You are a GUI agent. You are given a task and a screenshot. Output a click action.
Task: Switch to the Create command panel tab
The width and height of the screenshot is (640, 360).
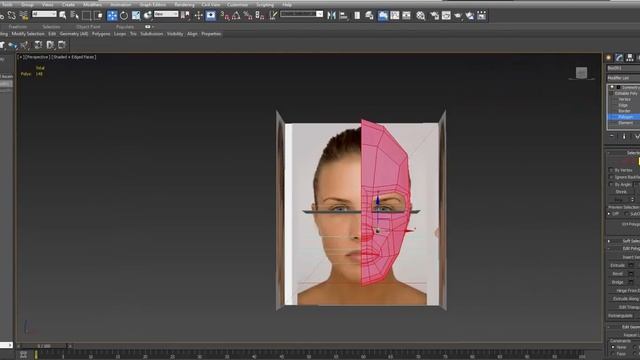[609, 58]
